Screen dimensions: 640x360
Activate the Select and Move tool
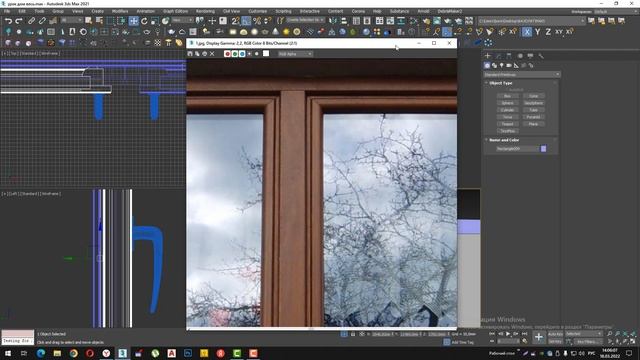point(133,20)
